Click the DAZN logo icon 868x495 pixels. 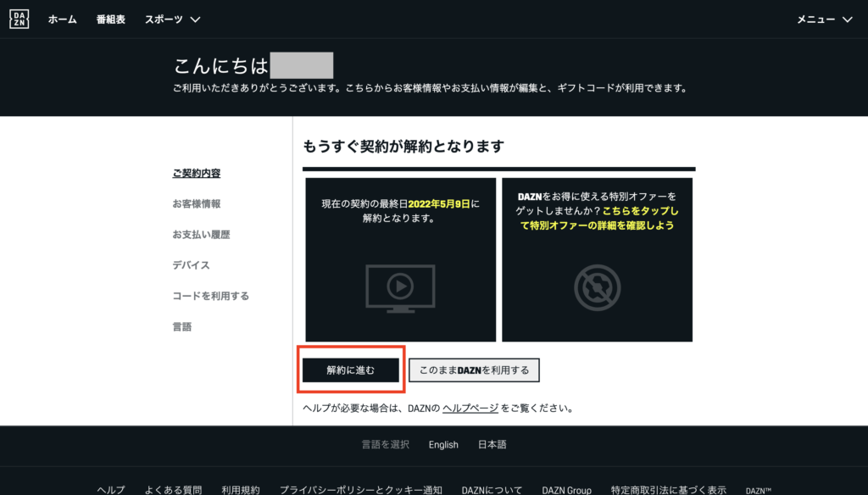click(19, 19)
